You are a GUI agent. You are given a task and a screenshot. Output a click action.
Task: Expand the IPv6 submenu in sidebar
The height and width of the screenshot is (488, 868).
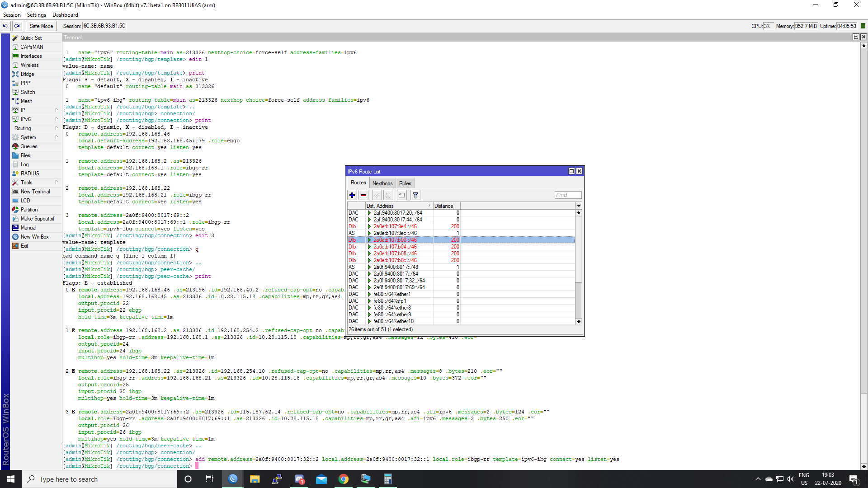pyautogui.click(x=35, y=119)
